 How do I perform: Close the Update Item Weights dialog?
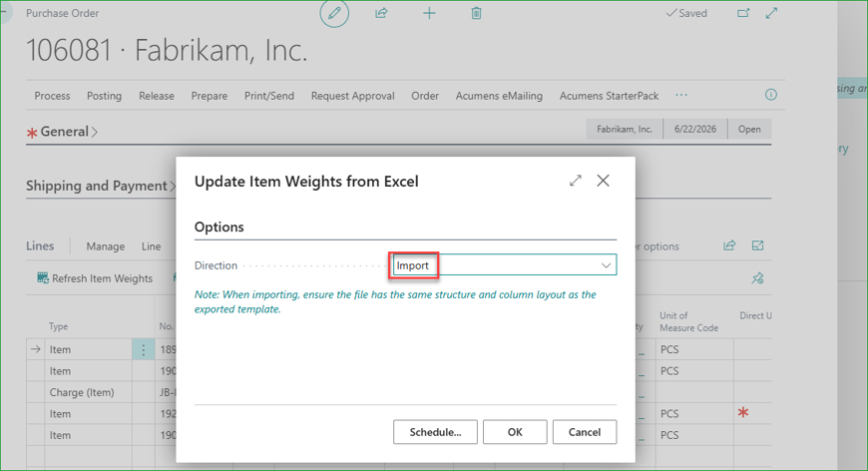tap(603, 181)
